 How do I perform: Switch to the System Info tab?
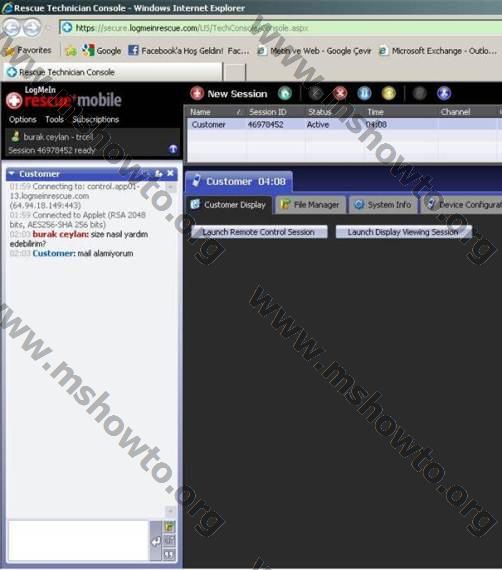[x=384, y=205]
